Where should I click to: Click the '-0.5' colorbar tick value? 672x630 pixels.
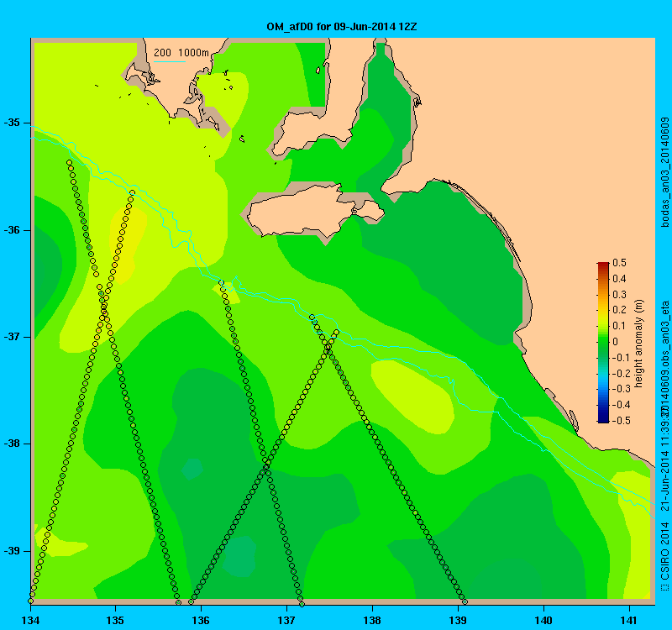point(622,421)
